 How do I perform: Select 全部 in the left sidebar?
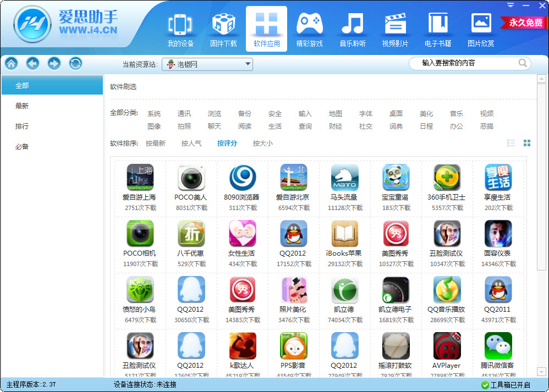52,85
